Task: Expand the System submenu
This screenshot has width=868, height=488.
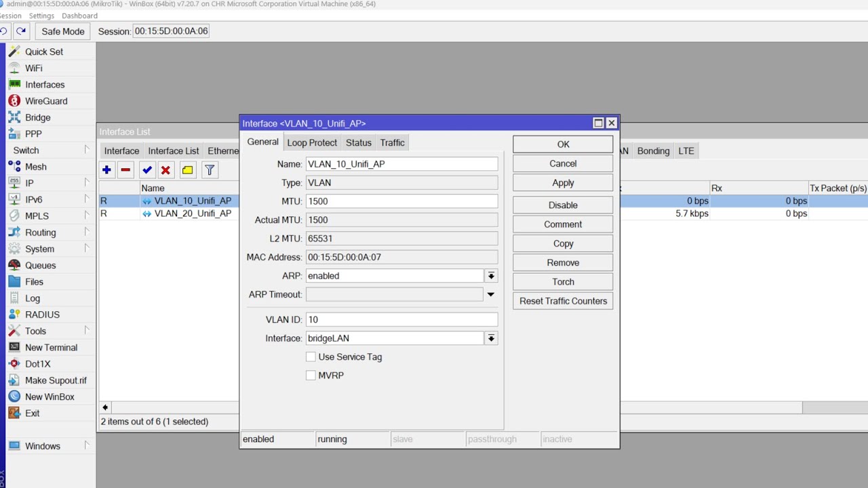Action: coord(87,249)
